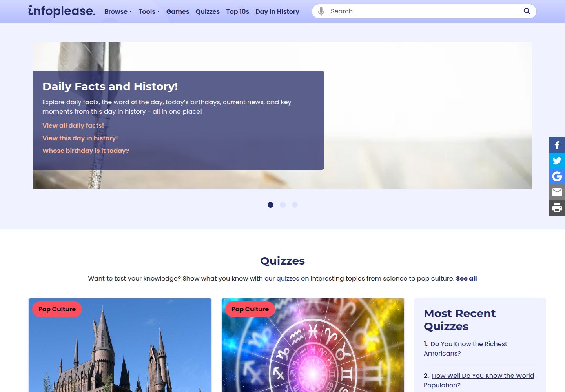Click 'See all' quizzes link
The image size is (565, 392).
pyautogui.click(x=466, y=278)
